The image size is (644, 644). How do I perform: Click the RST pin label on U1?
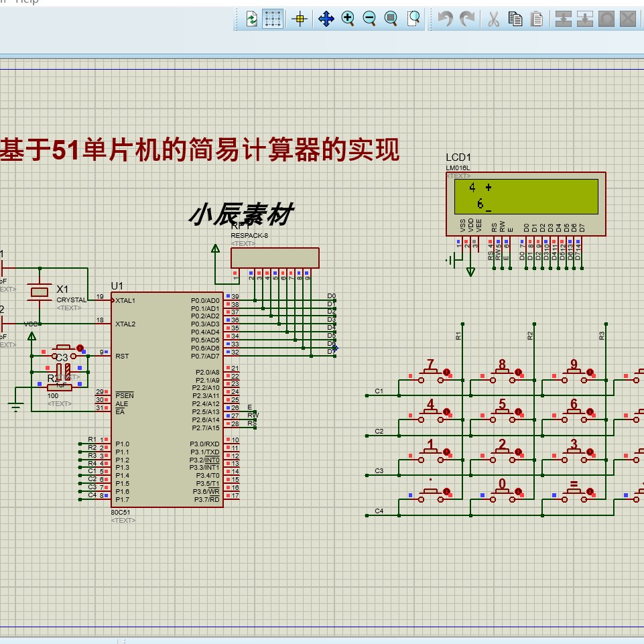tap(122, 356)
